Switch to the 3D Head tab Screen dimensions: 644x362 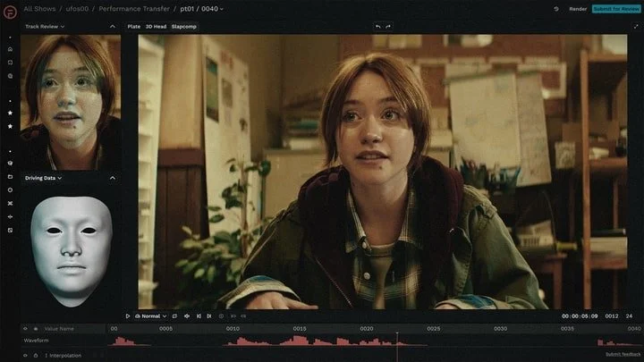[156, 27]
